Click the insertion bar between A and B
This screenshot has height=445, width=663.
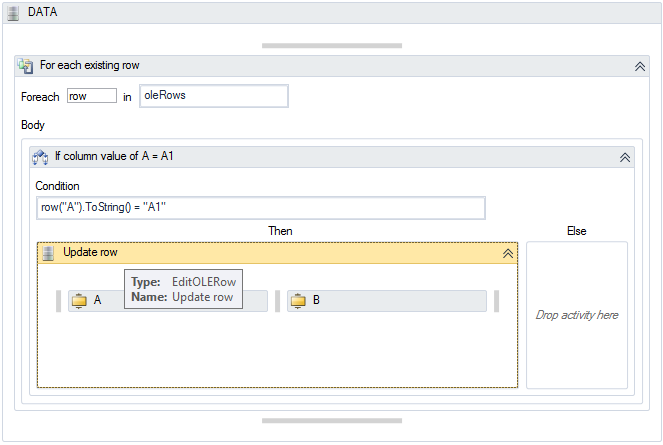277,301
